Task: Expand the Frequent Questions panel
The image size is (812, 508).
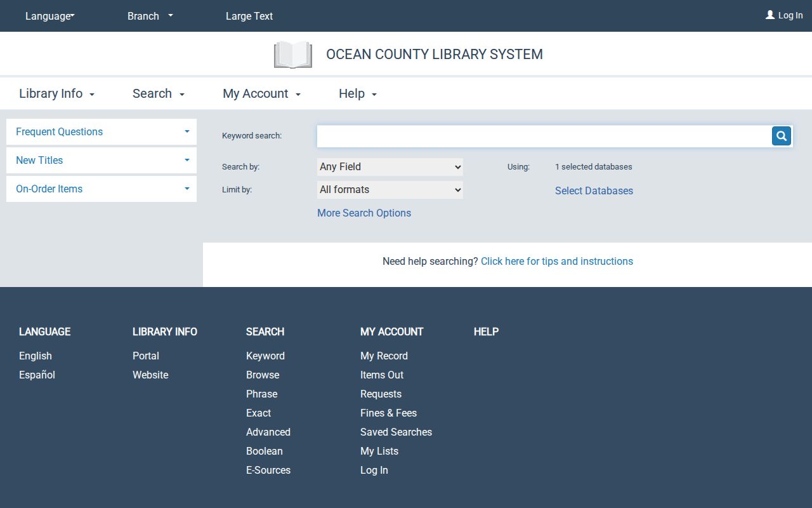Action: click(x=101, y=131)
